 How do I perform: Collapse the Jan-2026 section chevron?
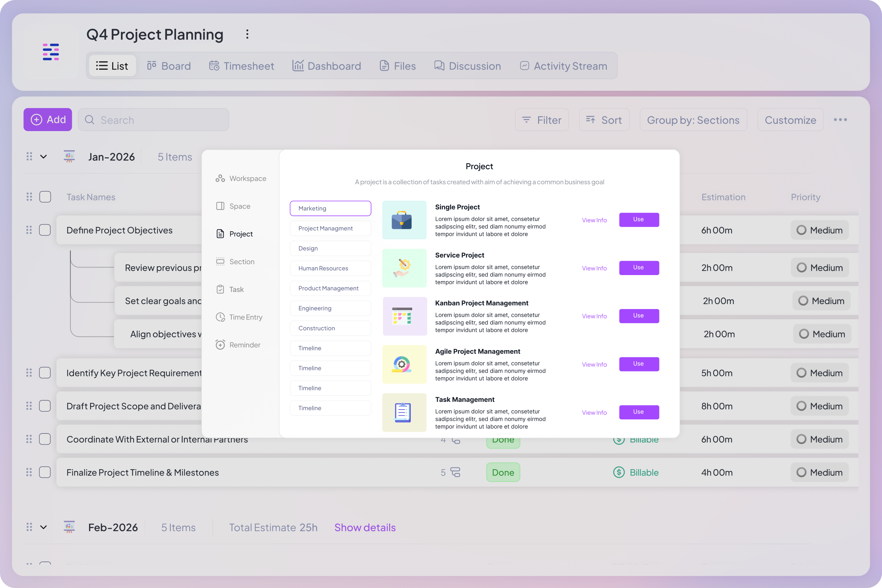(43, 156)
